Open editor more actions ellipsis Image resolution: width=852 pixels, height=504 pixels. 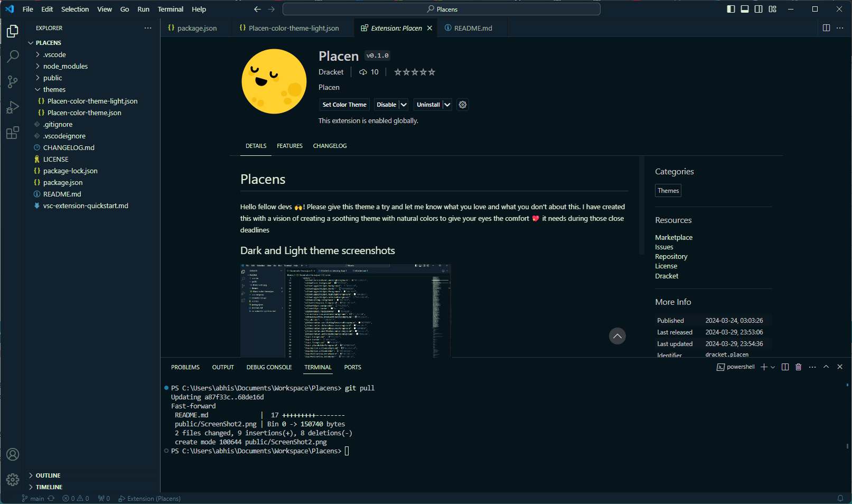tap(840, 28)
